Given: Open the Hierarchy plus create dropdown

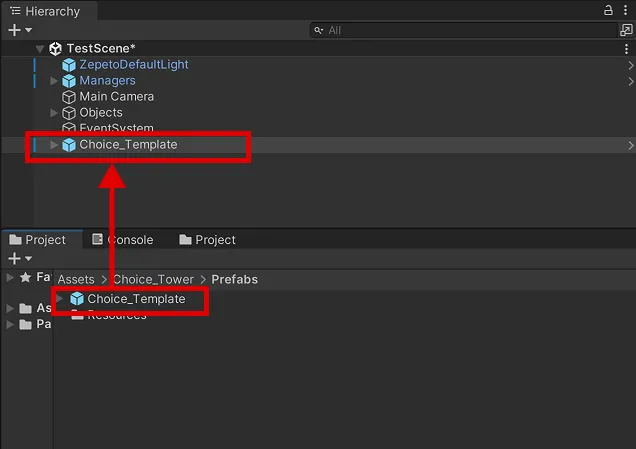Looking at the screenshot, I should 20,30.
